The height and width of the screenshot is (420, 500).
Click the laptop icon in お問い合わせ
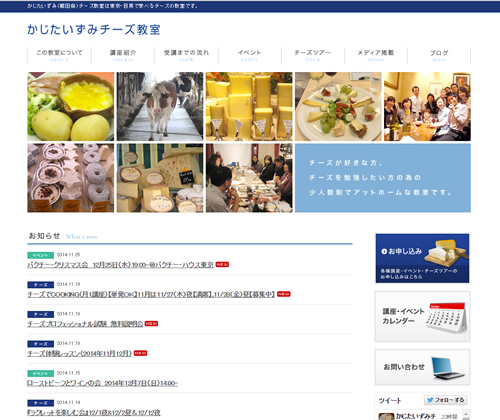(x=448, y=368)
